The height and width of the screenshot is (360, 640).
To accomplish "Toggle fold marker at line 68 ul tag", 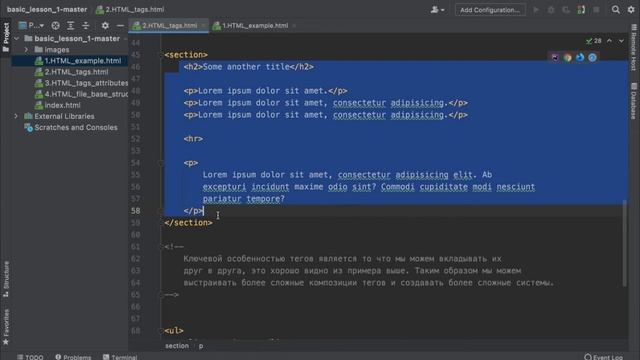I will (160, 331).
